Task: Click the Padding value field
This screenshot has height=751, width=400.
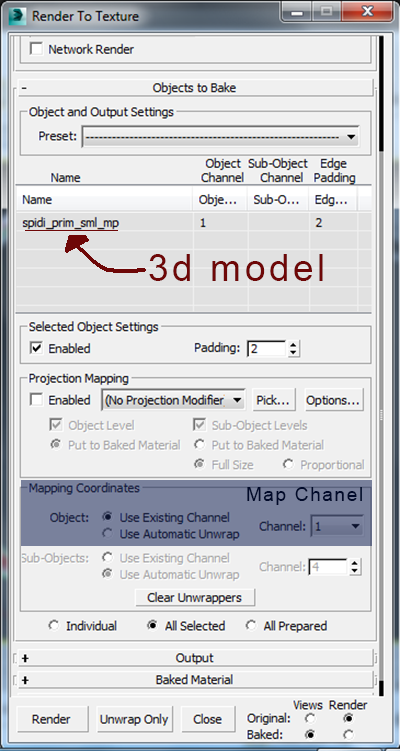Action: (x=266, y=348)
